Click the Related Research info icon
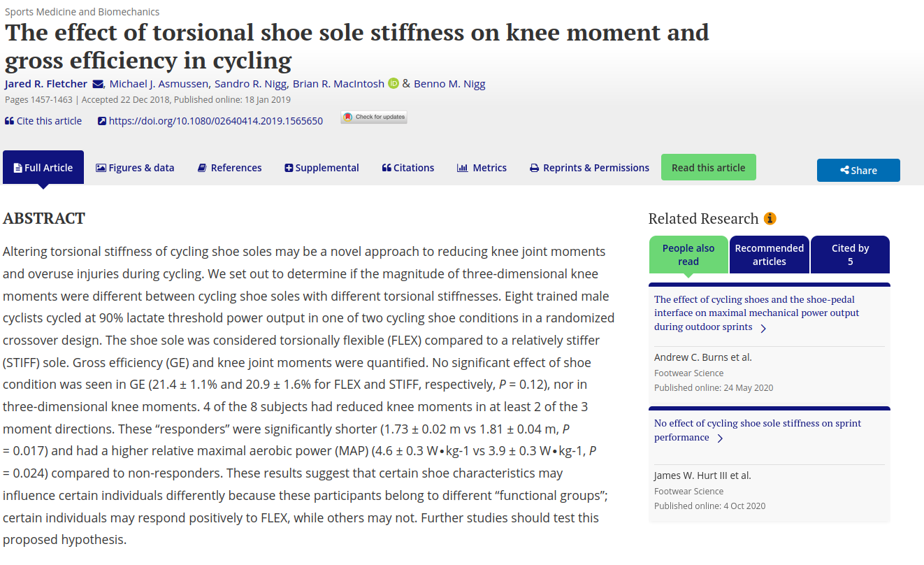This screenshot has width=924, height=565. pyautogui.click(x=770, y=219)
